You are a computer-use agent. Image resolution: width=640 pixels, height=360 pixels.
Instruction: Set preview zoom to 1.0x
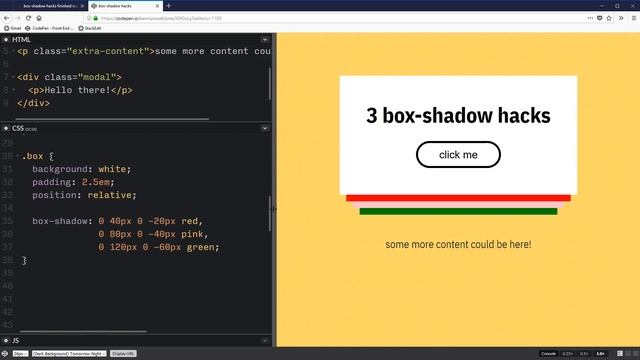[x=600, y=353]
